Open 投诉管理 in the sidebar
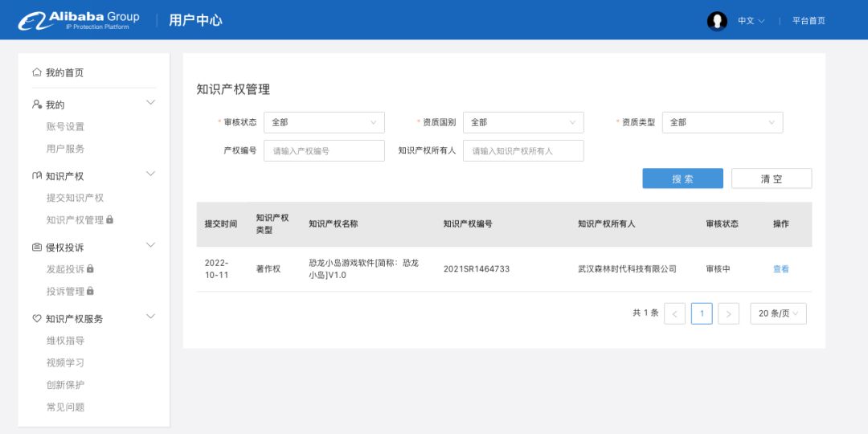 [65, 291]
